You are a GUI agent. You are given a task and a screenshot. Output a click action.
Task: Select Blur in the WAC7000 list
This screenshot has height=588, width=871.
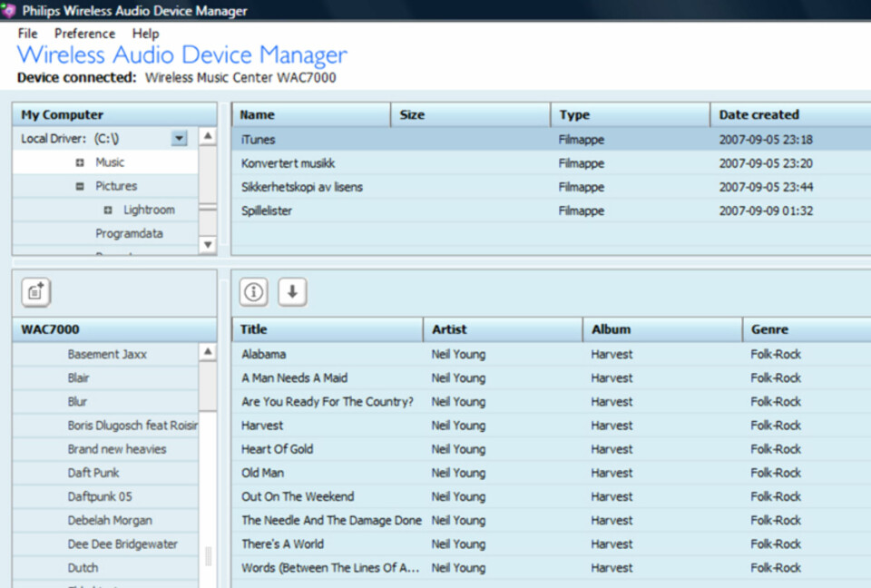(105, 402)
